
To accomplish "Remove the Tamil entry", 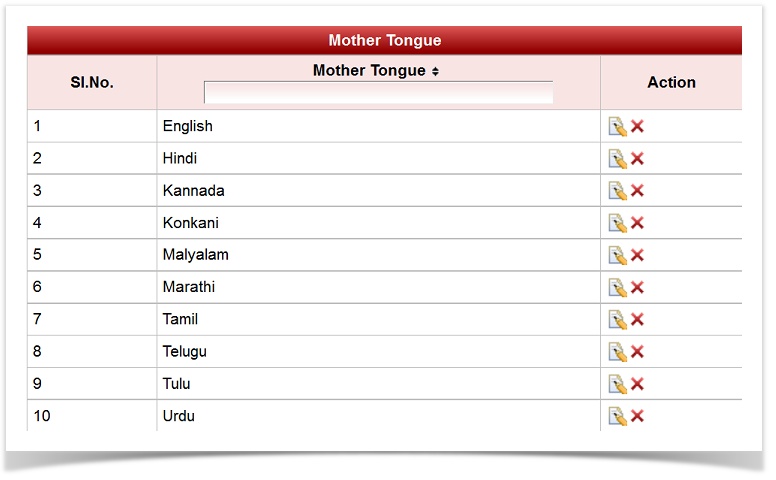I will coord(637,320).
